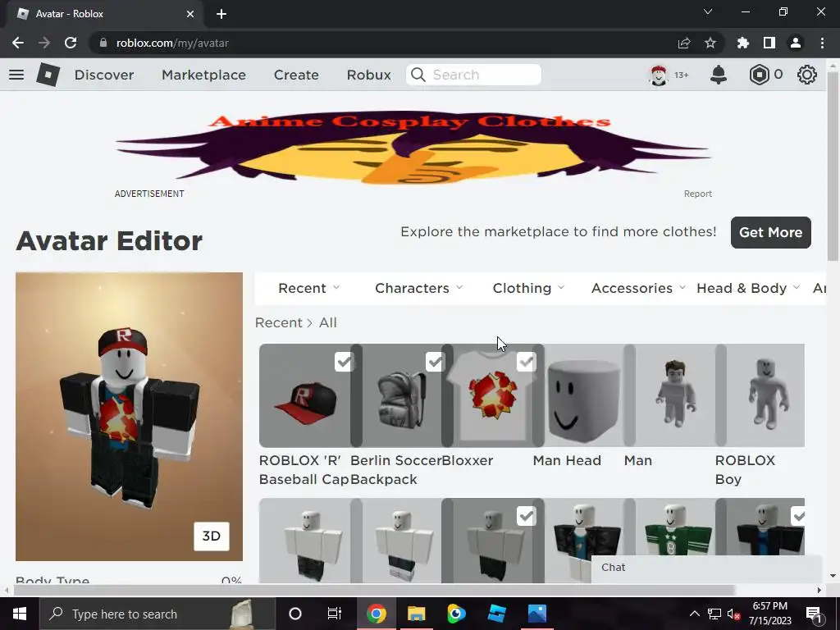This screenshot has height=630, width=840.
Task: Show hidden system tray icons
Action: point(694,614)
